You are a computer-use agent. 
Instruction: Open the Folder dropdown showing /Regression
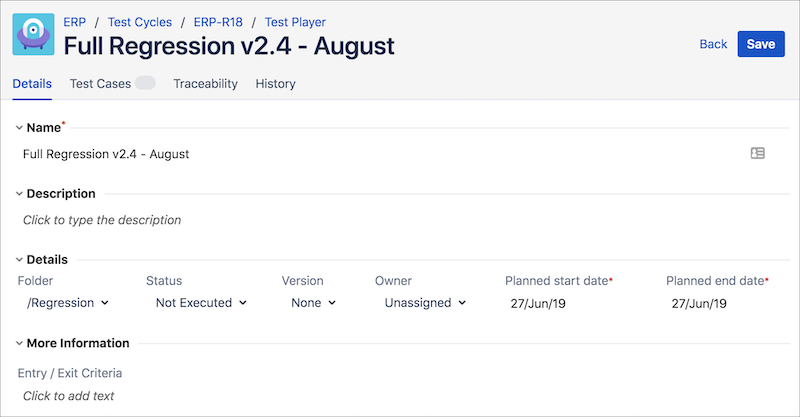[x=68, y=303]
